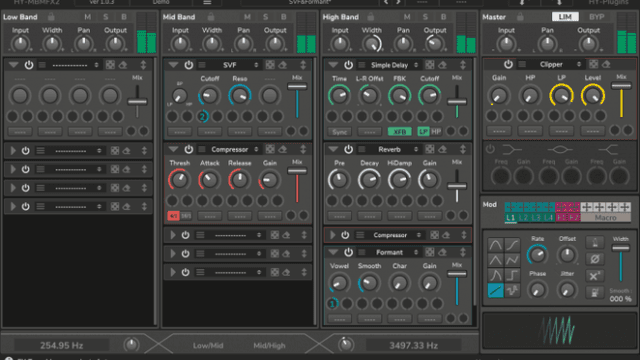Click the Sync button in Simple Delay
Image resolution: width=640 pixels, height=360 pixels.
click(340, 132)
